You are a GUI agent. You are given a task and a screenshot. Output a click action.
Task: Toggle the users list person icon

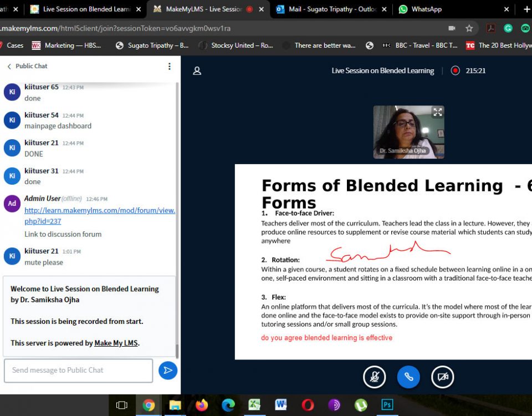[x=197, y=71]
